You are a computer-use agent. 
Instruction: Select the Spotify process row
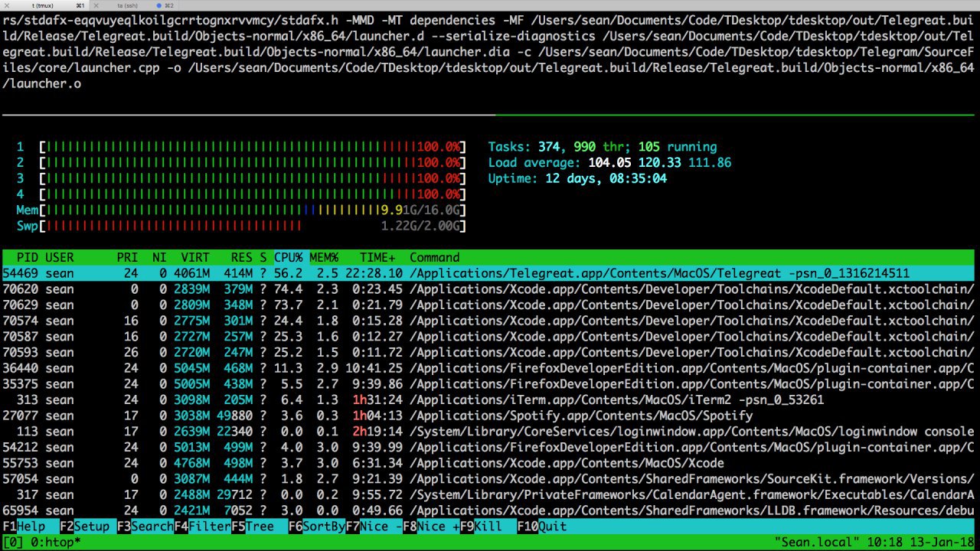488,416
